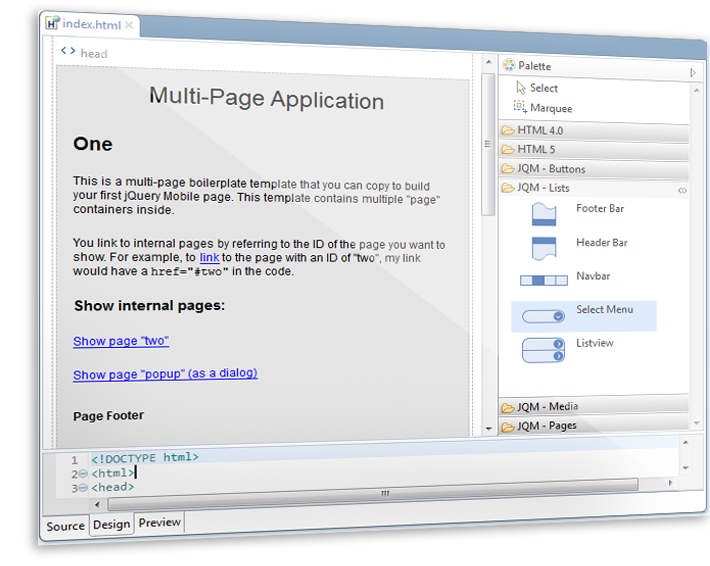The height and width of the screenshot is (566, 710).
Task: Open the Show page "popup" dialog link
Action: pyautogui.click(x=165, y=374)
